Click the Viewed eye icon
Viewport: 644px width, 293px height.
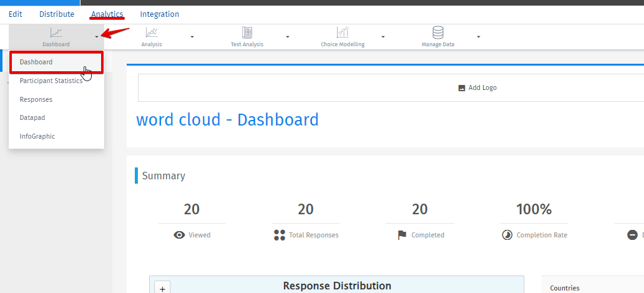(x=180, y=235)
